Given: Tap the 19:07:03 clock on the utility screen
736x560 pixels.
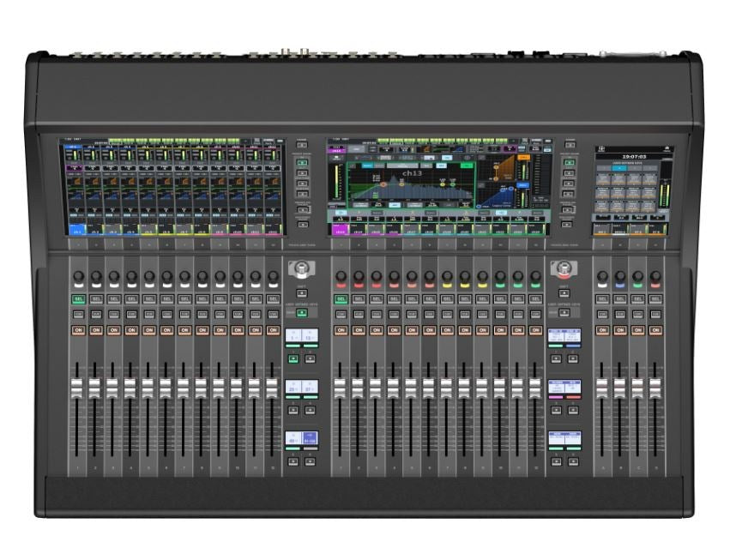Looking at the screenshot, I should click(634, 156).
